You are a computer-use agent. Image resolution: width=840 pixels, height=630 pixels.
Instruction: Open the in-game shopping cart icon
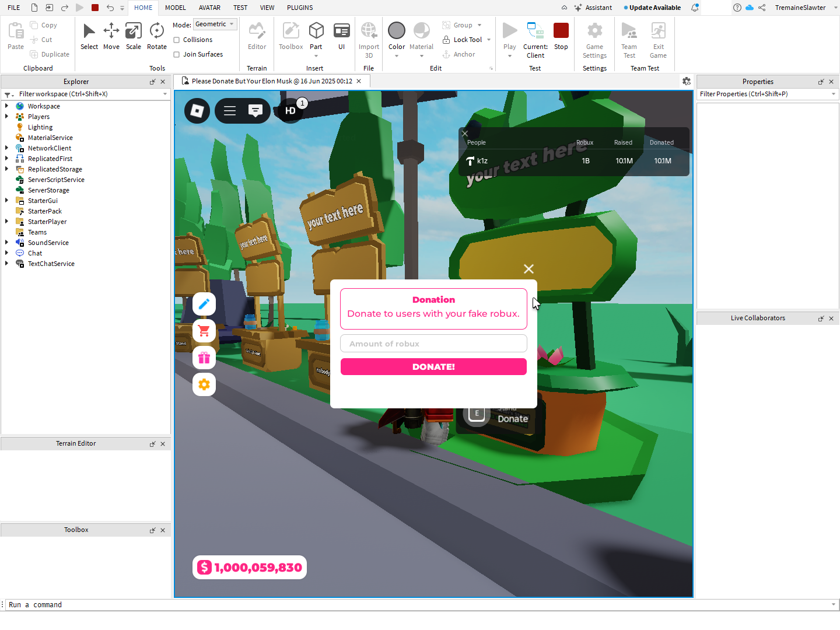[204, 331]
